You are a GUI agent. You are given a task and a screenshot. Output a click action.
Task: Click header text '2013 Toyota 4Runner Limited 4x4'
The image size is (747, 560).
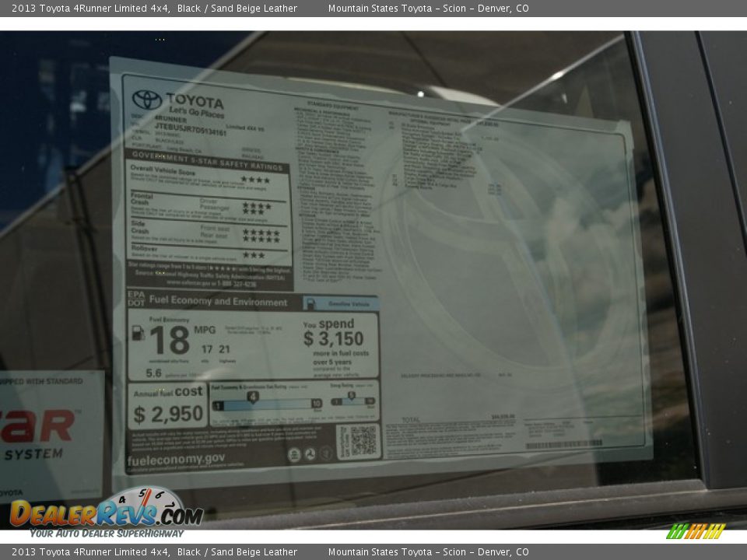pos(90,8)
